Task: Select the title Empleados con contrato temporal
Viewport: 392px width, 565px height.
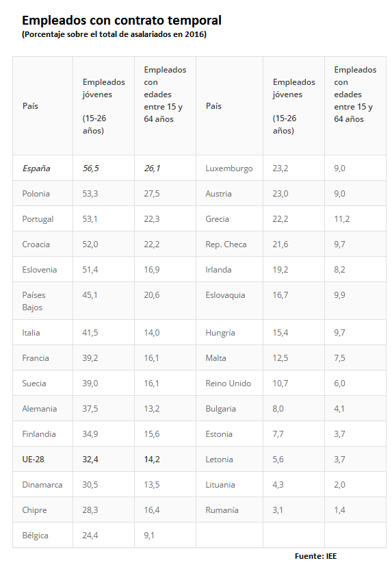Action: click(x=122, y=20)
